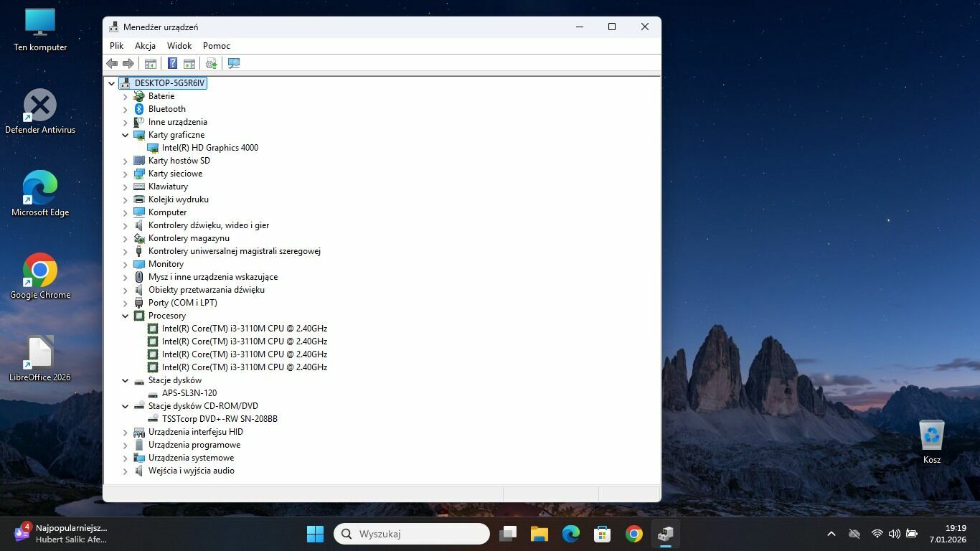Select the APS-SL3N-120 disk drive
This screenshot has height=551, width=980.
(x=189, y=393)
